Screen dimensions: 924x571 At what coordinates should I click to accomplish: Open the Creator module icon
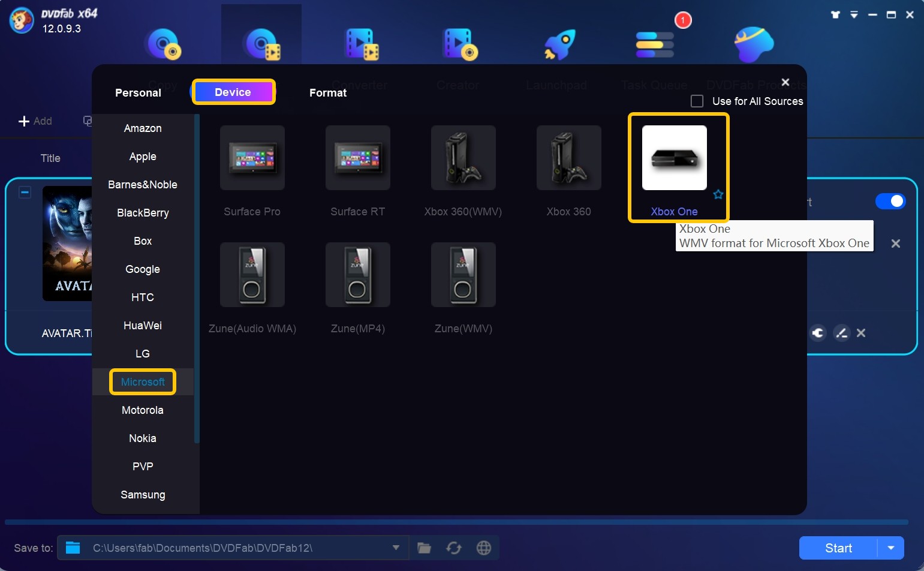click(459, 44)
